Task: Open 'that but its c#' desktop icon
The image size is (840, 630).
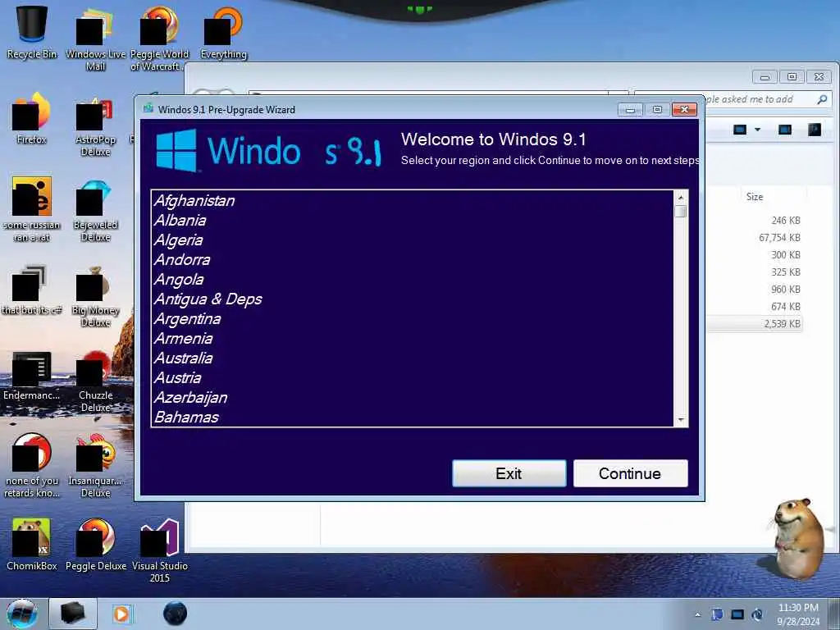Action: click(32, 290)
